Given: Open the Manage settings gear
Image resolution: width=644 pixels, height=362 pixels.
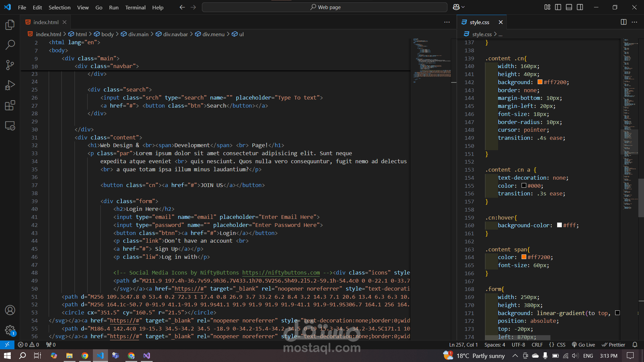Looking at the screenshot, I should coord(10,330).
